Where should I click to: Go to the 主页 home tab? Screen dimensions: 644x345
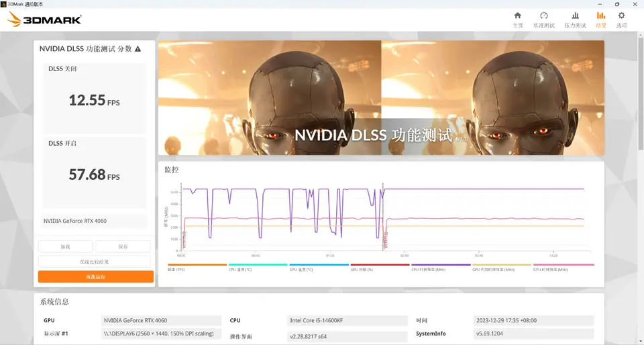[517, 19]
